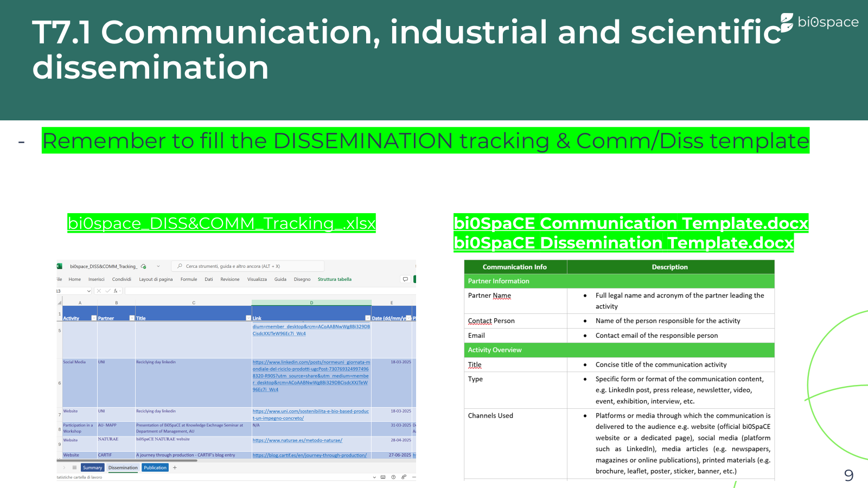The width and height of the screenshot is (868, 488).
Task: Add a new sheet with plus icon
Action: [175, 467]
